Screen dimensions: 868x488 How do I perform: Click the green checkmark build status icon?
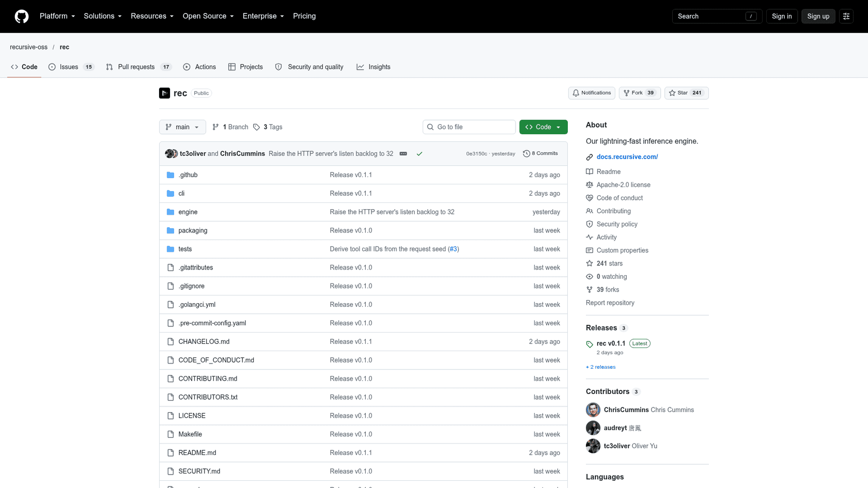420,154
